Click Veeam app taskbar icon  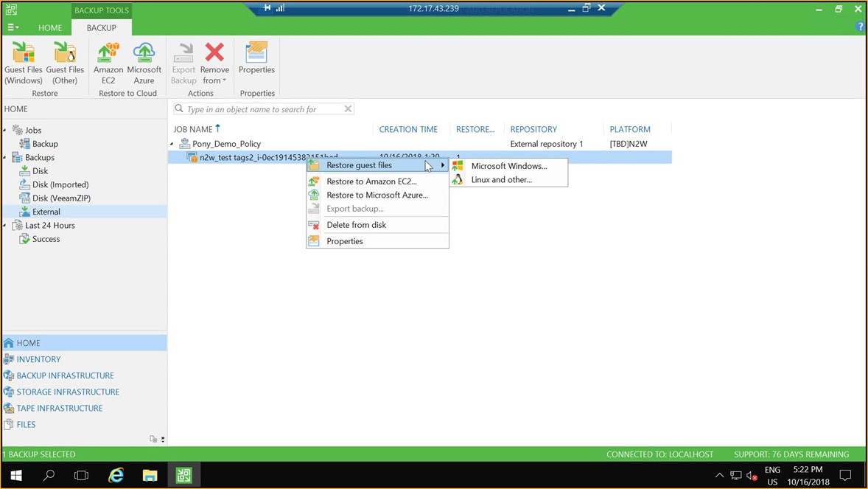point(183,475)
